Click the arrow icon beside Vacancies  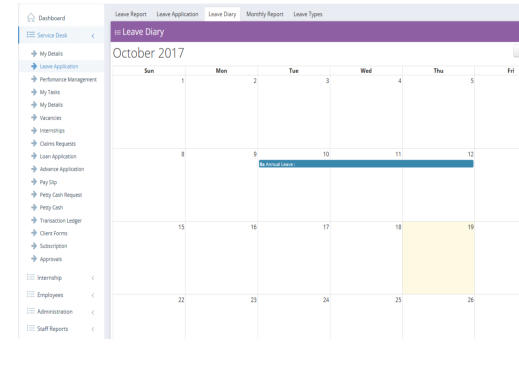click(34, 118)
